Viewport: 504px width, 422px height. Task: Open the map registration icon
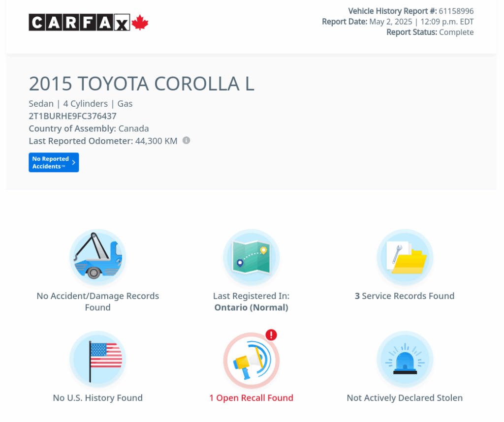[x=252, y=257]
